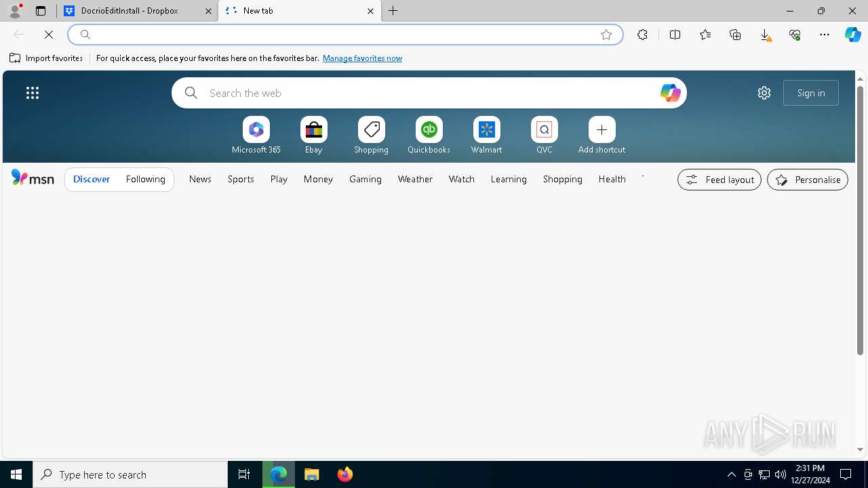
Task: Open the Learning category
Action: click(509, 179)
